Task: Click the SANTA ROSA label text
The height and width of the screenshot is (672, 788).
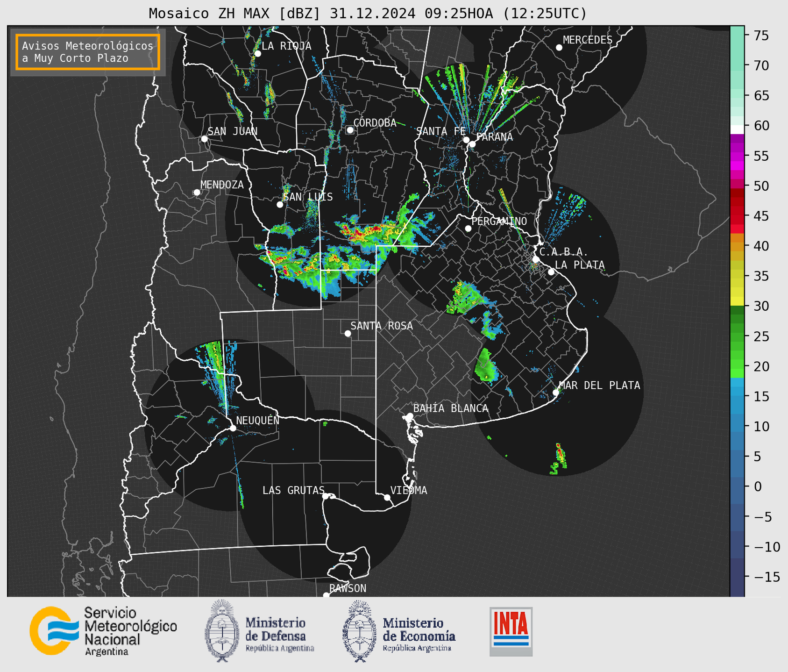Action: [x=382, y=326]
